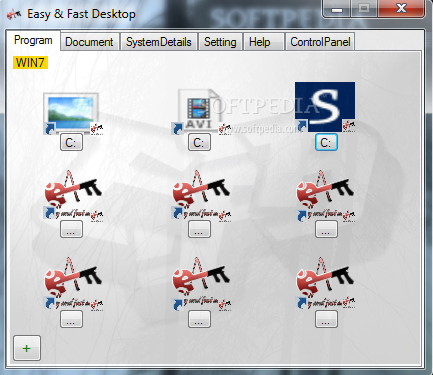The width and height of the screenshot is (433, 375).
Task: Open the blue S Softpedia shortcut
Action: (325, 107)
